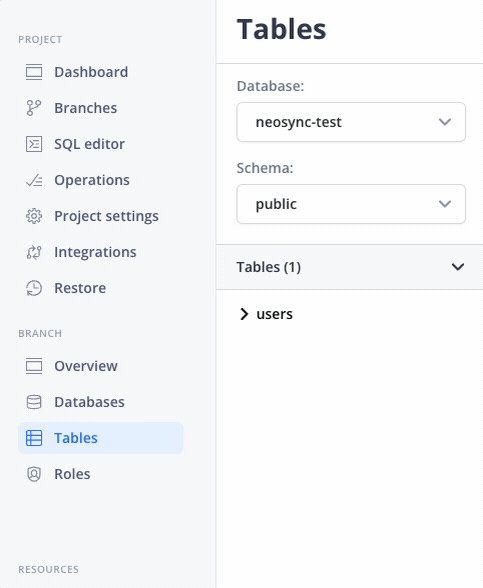Select the users table name
Image resolution: width=483 pixels, height=588 pixels.
tap(274, 314)
